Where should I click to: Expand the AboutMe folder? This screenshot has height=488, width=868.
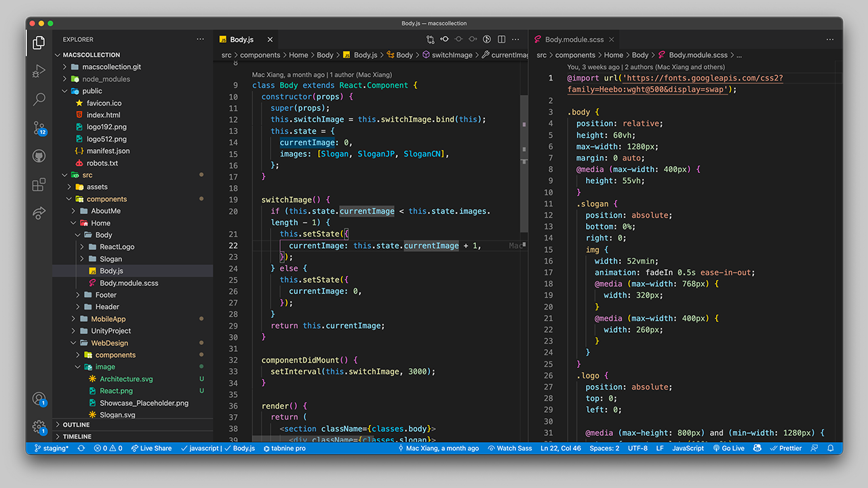point(133,211)
